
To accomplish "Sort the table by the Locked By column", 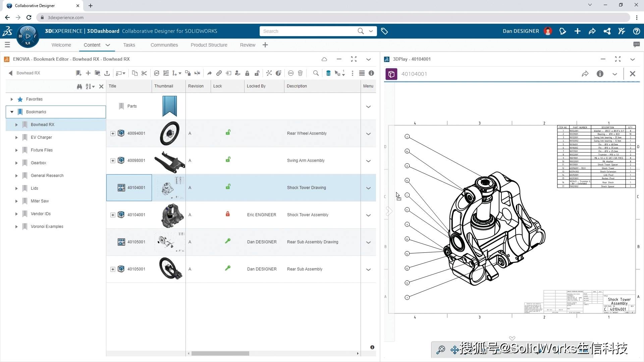I will point(264,86).
